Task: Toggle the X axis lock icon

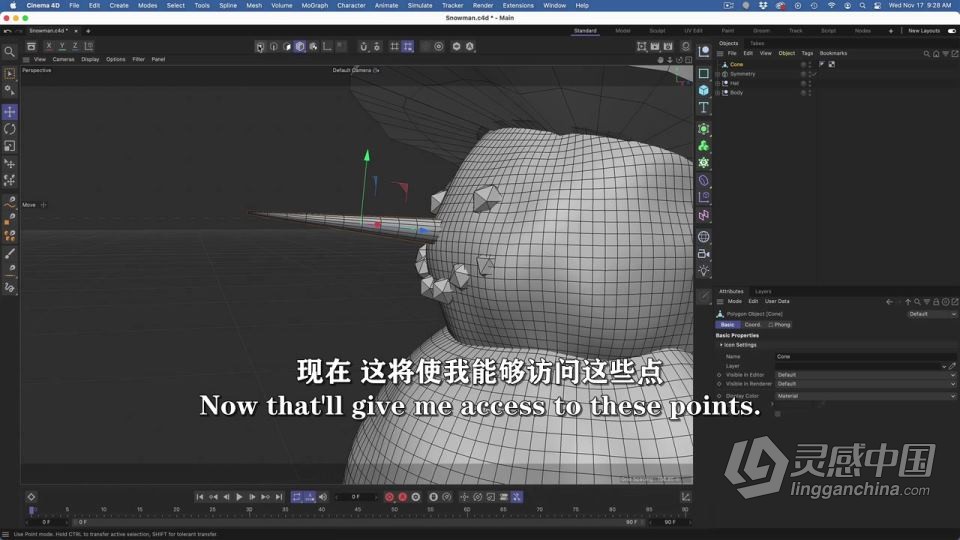Action: tap(49, 46)
